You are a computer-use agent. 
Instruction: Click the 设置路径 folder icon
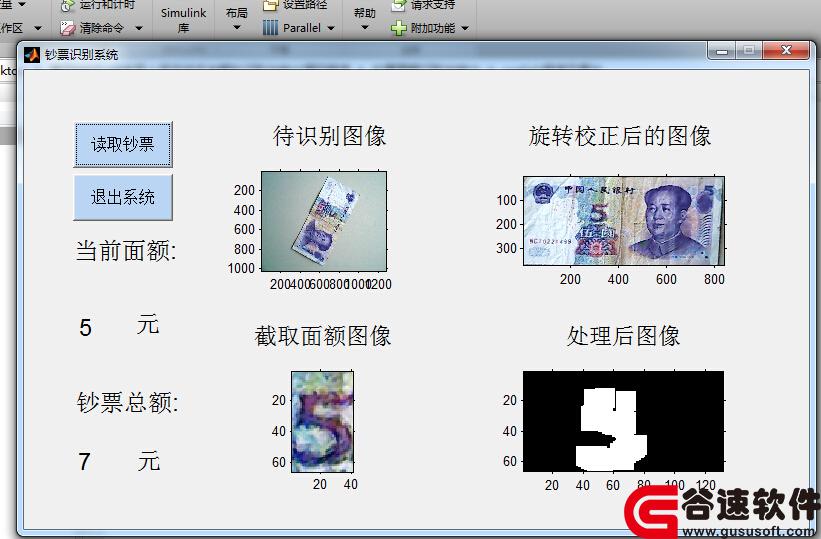270,5
